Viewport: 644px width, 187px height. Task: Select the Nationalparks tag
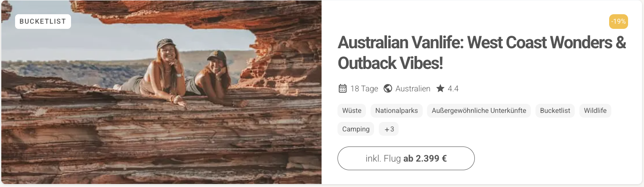396,111
